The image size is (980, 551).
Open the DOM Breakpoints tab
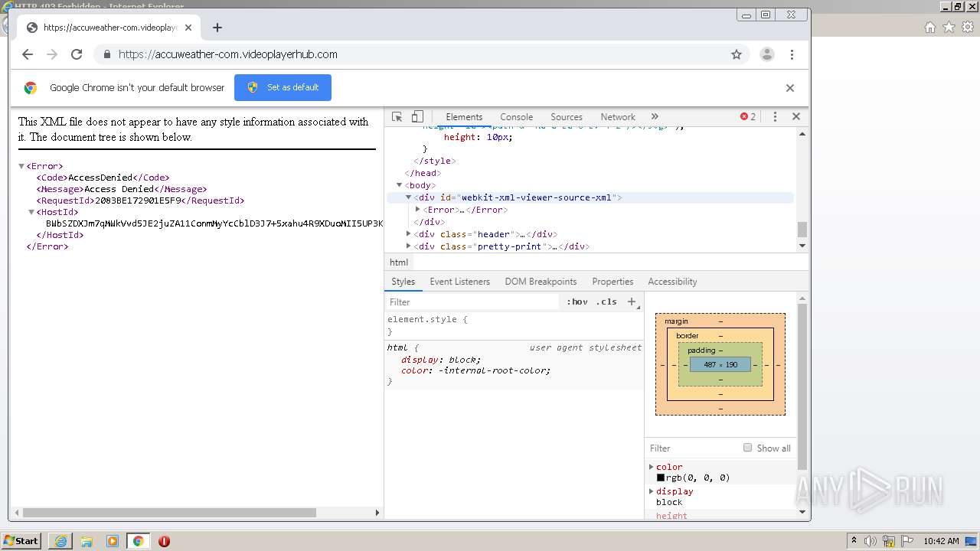coord(541,282)
